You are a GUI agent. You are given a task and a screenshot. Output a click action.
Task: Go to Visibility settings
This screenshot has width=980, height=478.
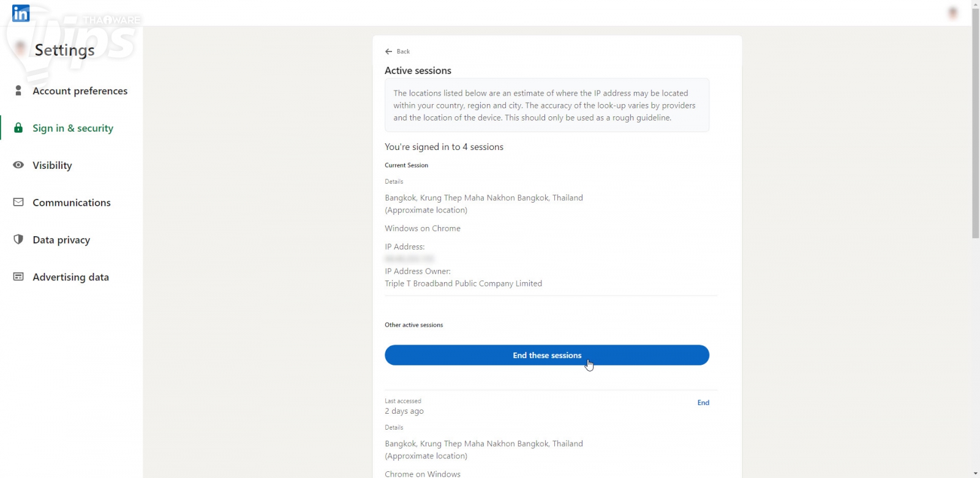(52, 166)
